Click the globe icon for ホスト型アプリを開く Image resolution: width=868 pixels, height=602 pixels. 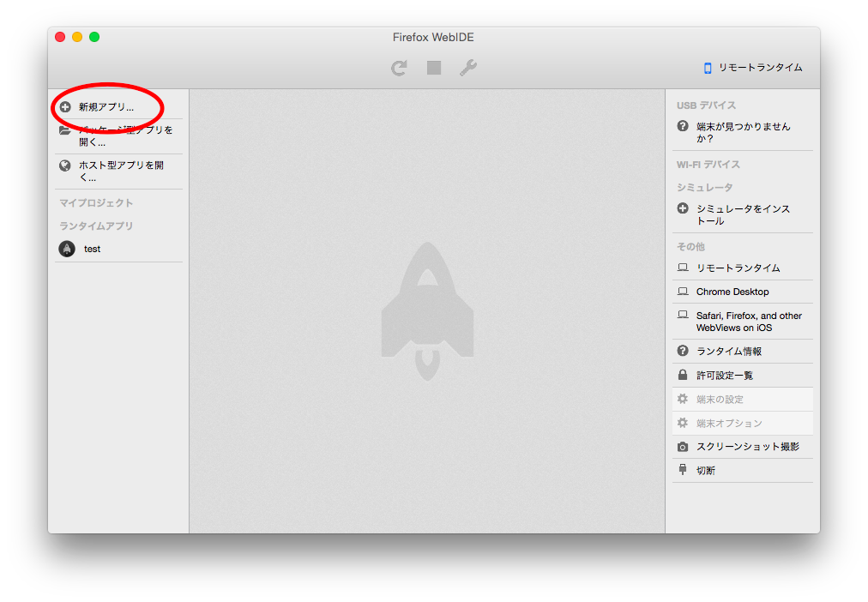point(65,165)
